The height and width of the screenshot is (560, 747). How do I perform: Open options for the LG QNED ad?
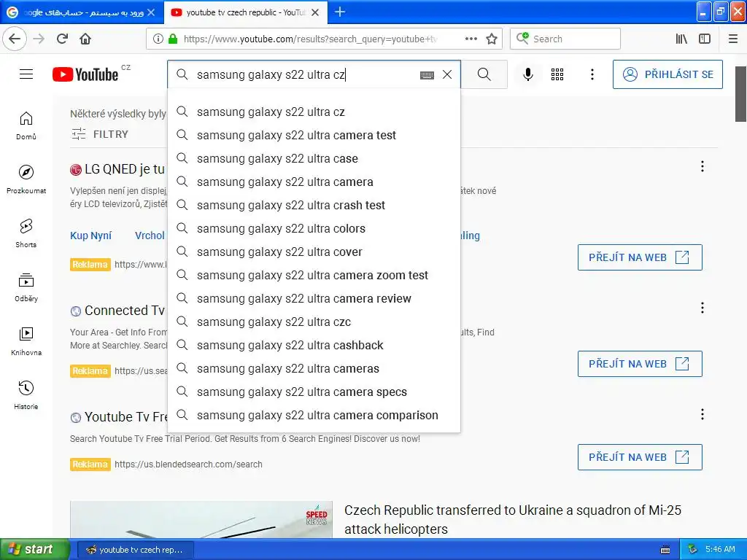click(x=703, y=166)
